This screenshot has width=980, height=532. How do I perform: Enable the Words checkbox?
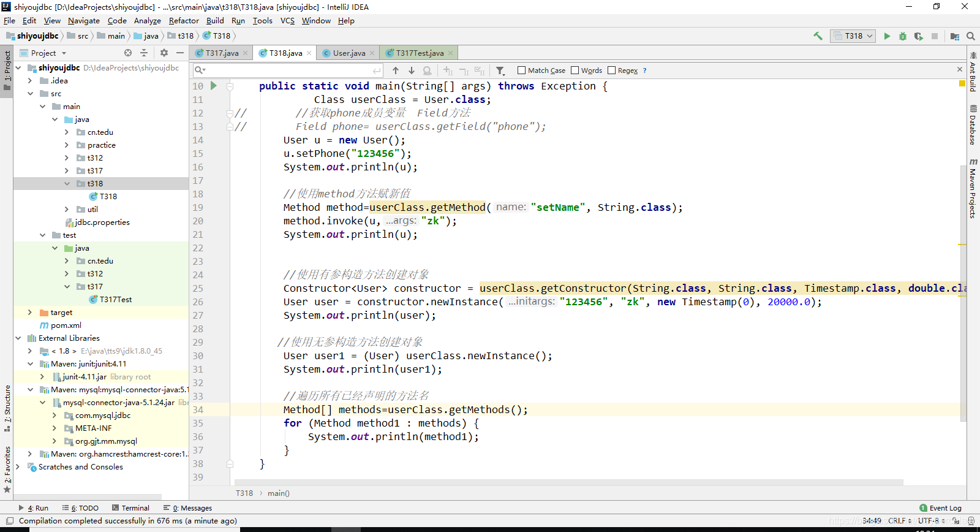click(575, 70)
